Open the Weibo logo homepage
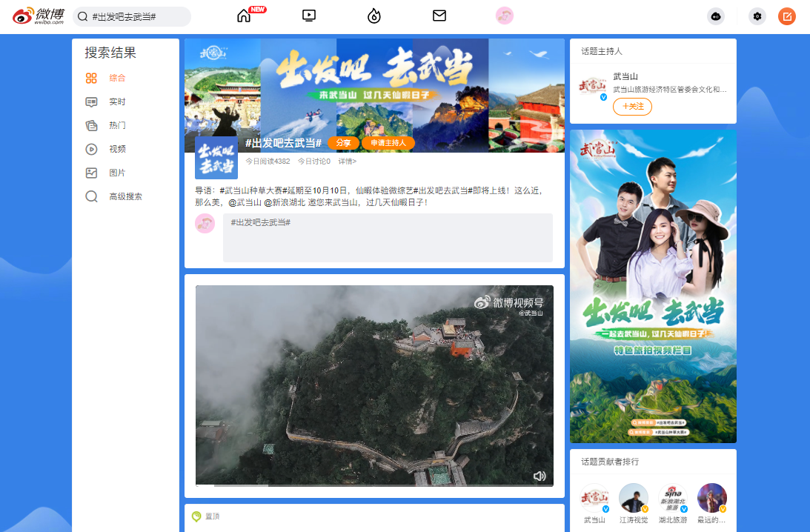This screenshot has height=532, width=810. tap(39, 16)
